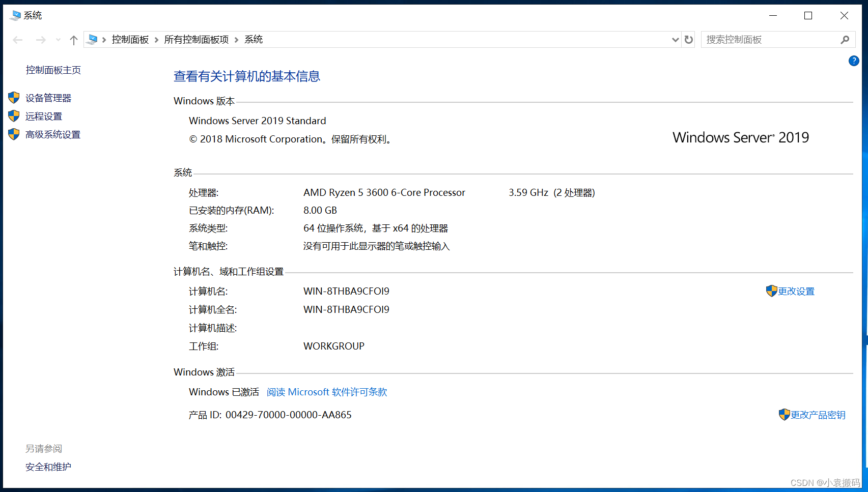Select the product ID 00429-70000-00000-AA865
868x492 pixels.
(x=289, y=415)
